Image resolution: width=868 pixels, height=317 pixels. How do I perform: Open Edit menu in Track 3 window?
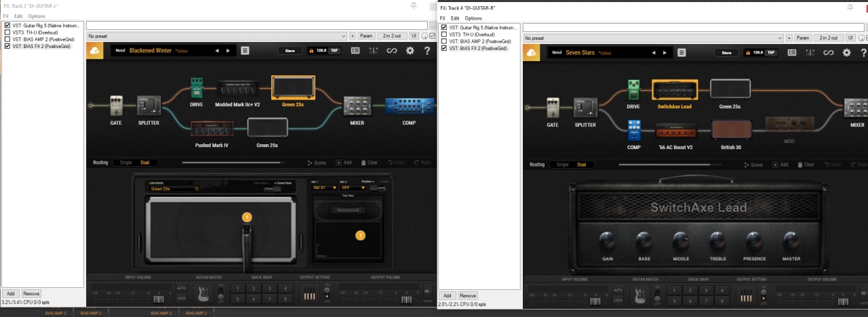click(x=18, y=16)
